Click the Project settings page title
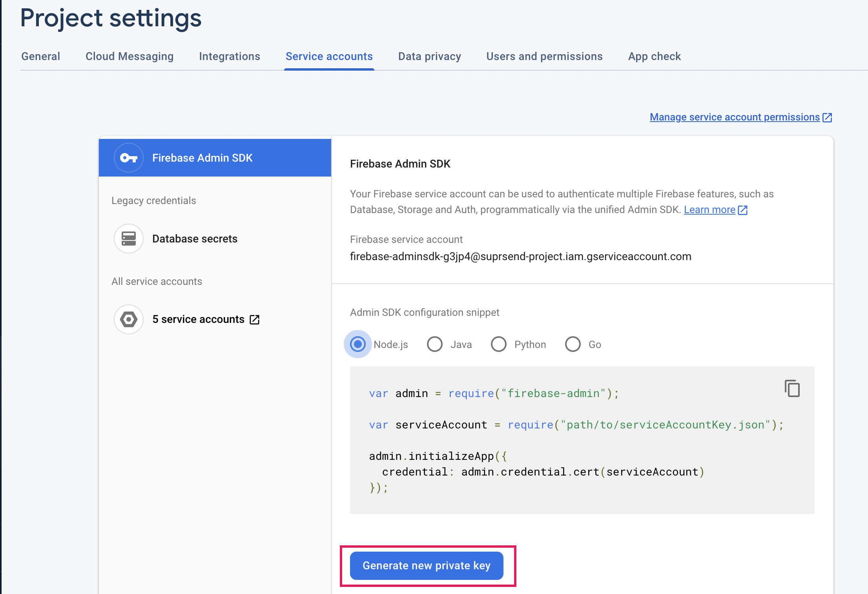Screen dimensions: 868x594 point(111,18)
